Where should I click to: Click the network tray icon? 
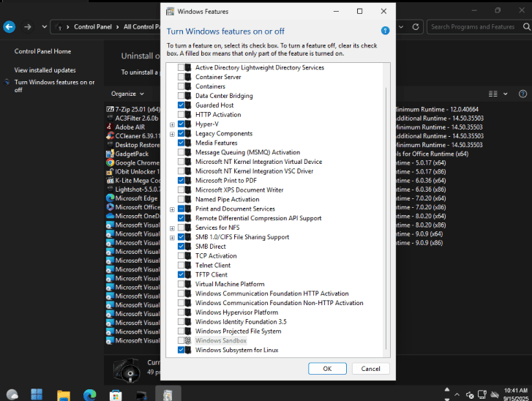[482, 394]
